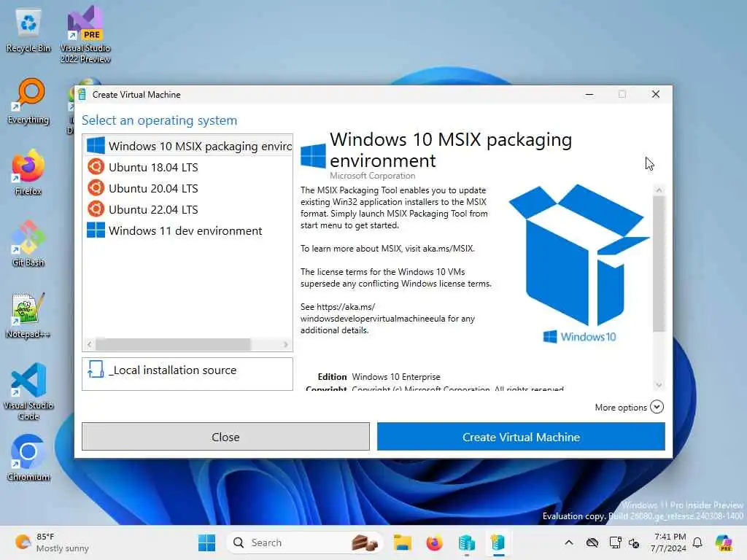The height and width of the screenshot is (560, 747).
Task: Select Windows 10 MSIX packaging environment in list
Action: click(x=187, y=146)
